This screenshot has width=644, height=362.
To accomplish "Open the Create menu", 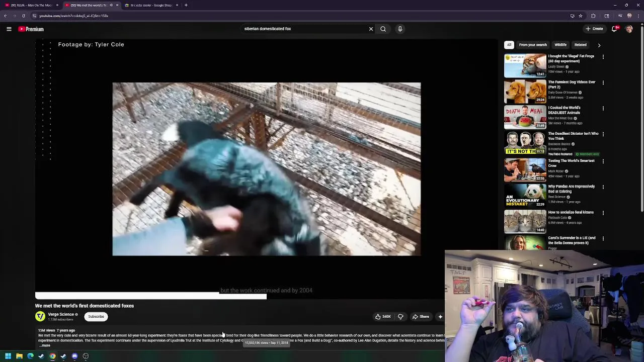I will pyautogui.click(x=594, y=29).
